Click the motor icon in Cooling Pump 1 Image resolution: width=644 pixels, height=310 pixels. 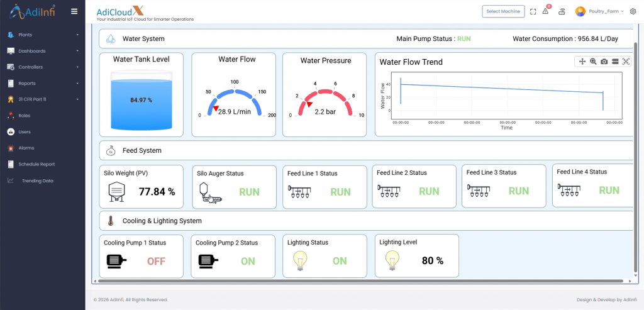pos(116,261)
